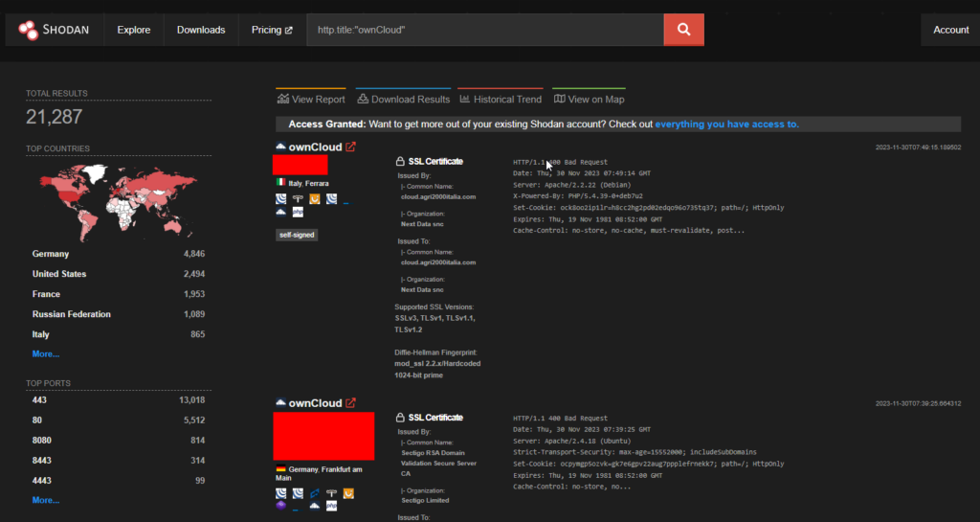Image resolution: width=980 pixels, height=522 pixels.
Task: Click 'Italy, Ferrara' location link
Action: click(x=308, y=183)
